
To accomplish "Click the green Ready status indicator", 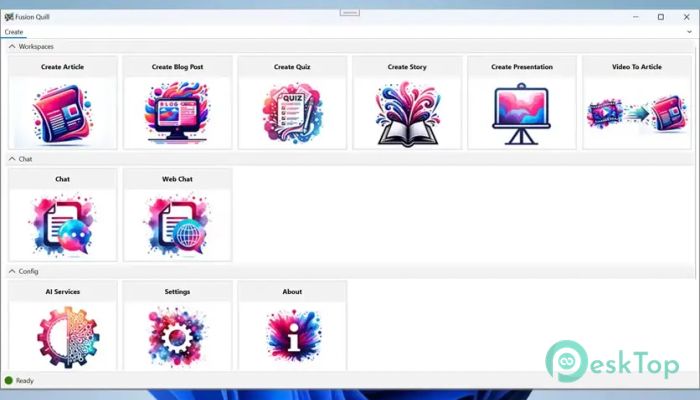I will (x=8, y=380).
